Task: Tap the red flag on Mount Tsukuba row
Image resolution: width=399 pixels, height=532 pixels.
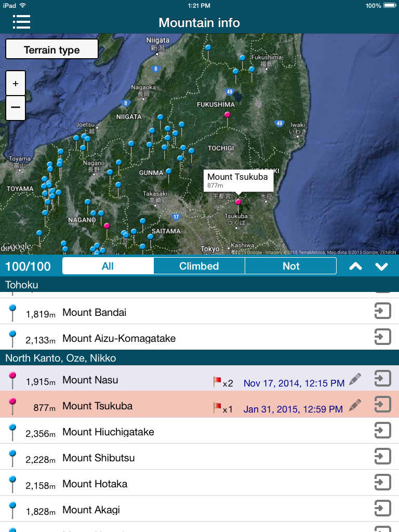Action: tap(217, 407)
